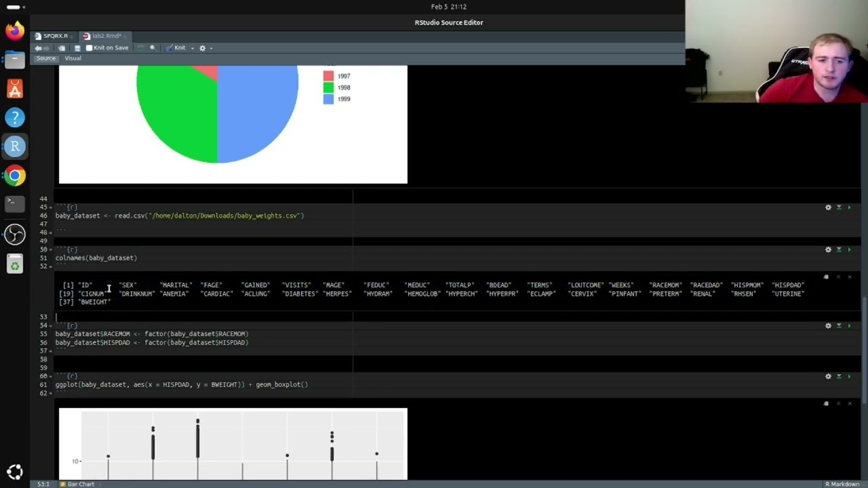Go forward to next source location

point(46,48)
